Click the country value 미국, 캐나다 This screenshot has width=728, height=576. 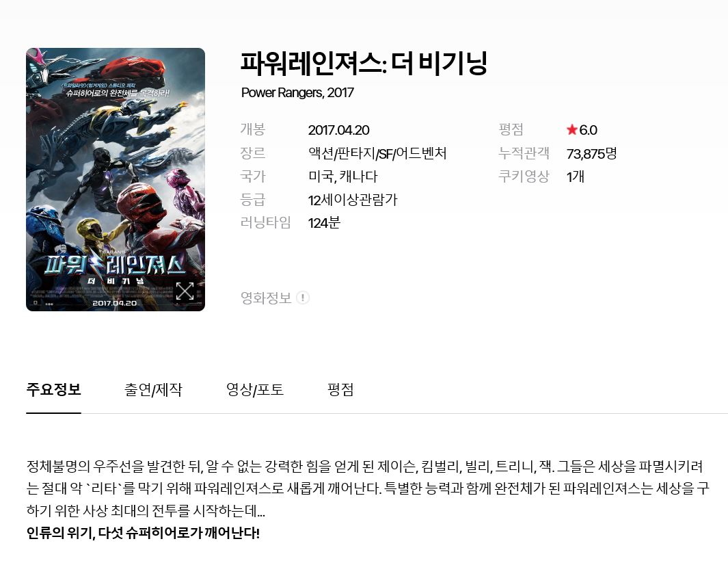342,176
